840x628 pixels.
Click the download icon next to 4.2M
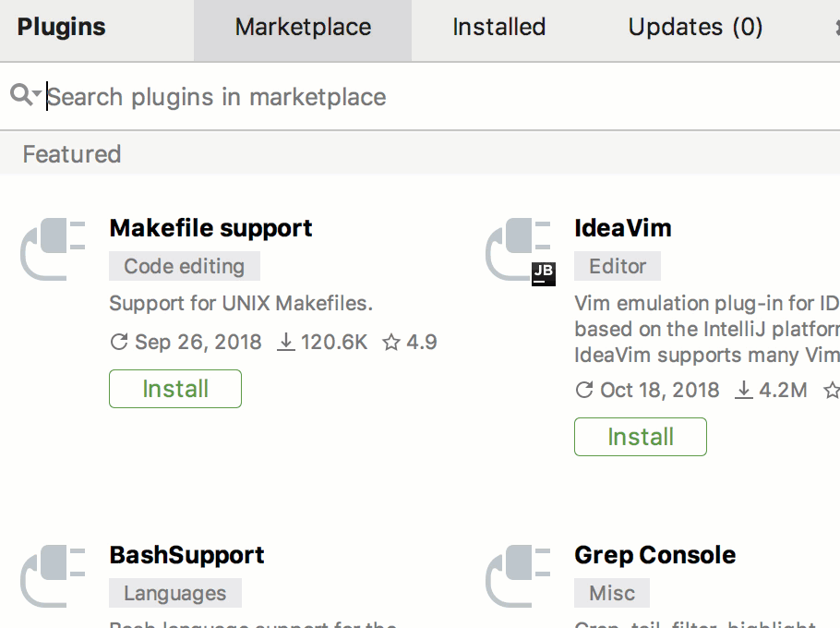[742, 390]
